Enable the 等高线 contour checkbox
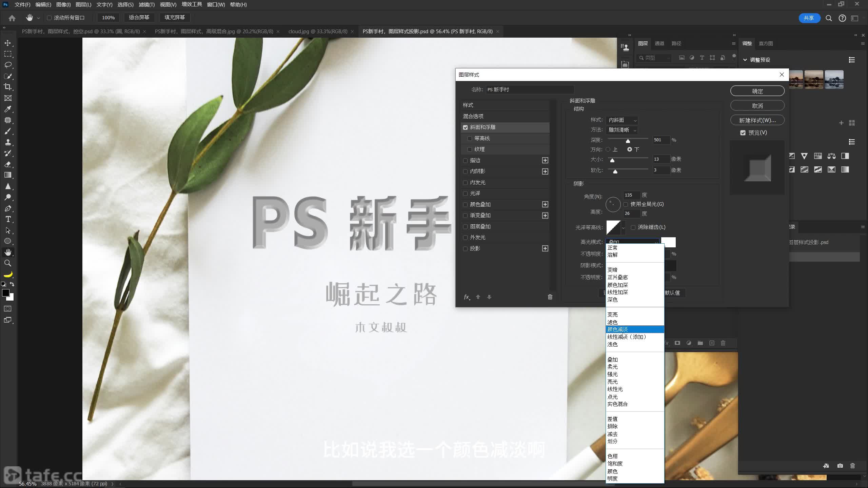This screenshot has width=868, height=488. (470, 139)
